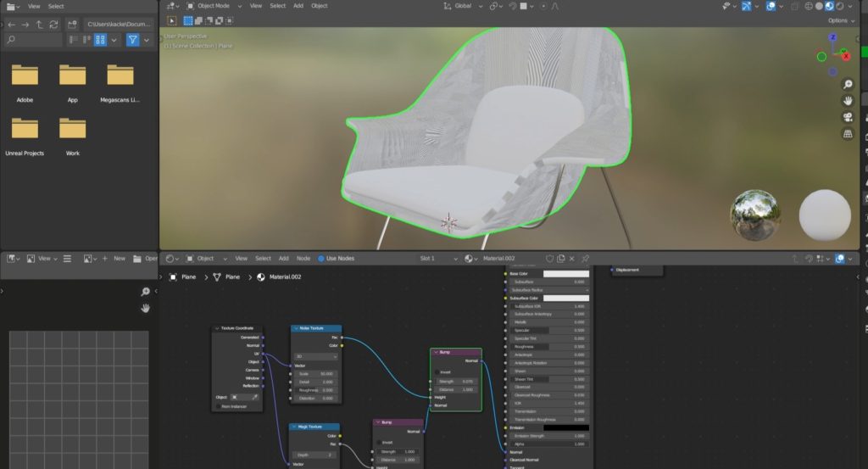The height and width of the screenshot is (469, 868).
Task: Toggle camera view icon in viewport
Action: click(847, 117)
